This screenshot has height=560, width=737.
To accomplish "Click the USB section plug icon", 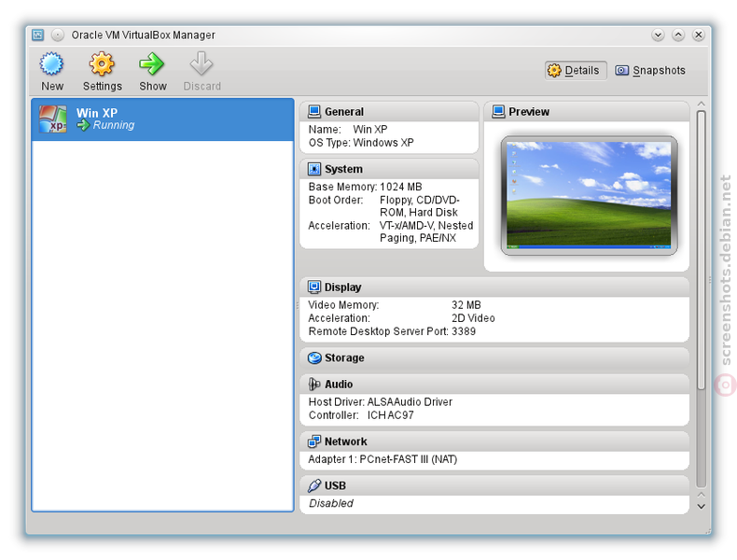I will [314, 485].
